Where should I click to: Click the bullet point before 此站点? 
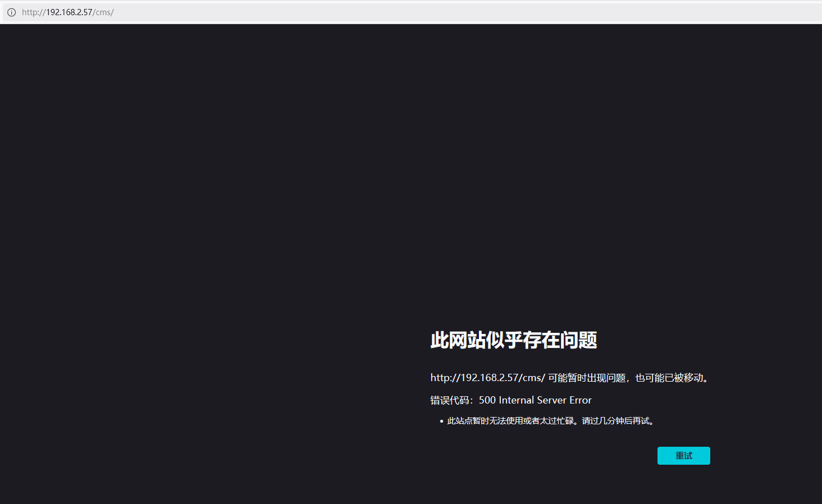pos(441,421)
